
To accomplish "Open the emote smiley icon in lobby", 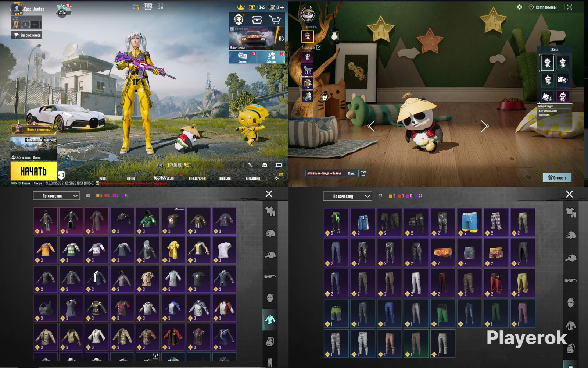I will pos(265,165).
